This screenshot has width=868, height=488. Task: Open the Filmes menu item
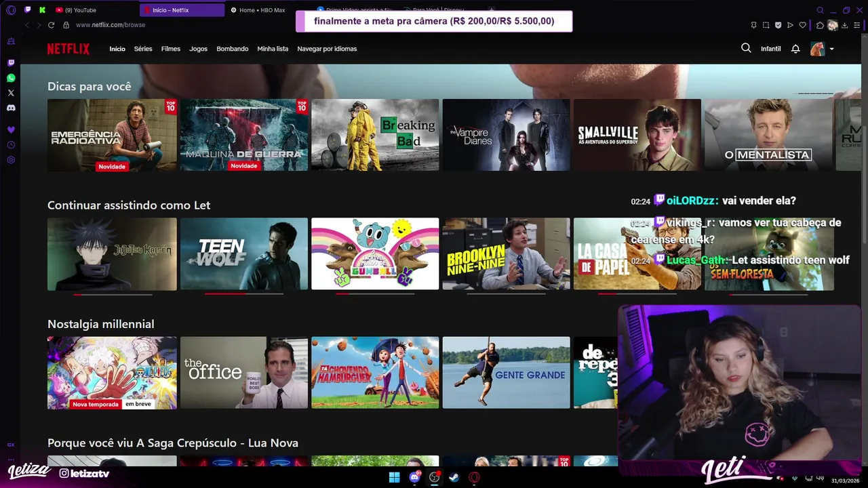171,49
